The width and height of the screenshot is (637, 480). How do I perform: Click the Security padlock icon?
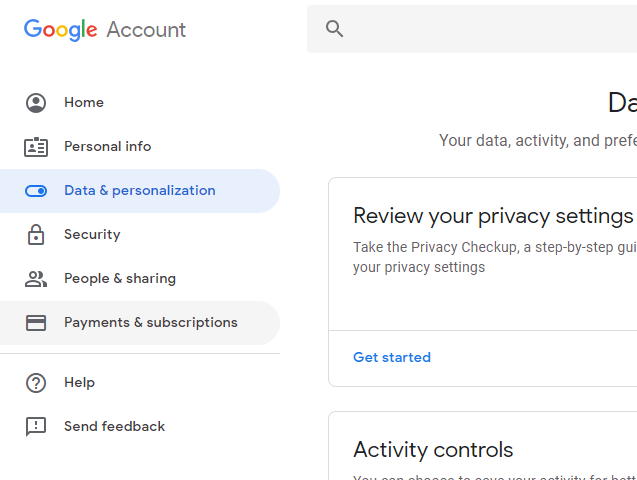[x=36, y=234]
